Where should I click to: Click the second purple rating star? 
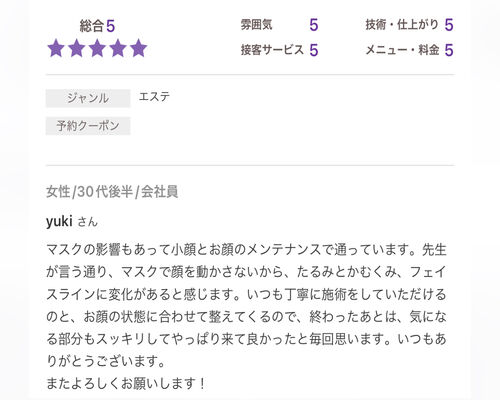77,48
